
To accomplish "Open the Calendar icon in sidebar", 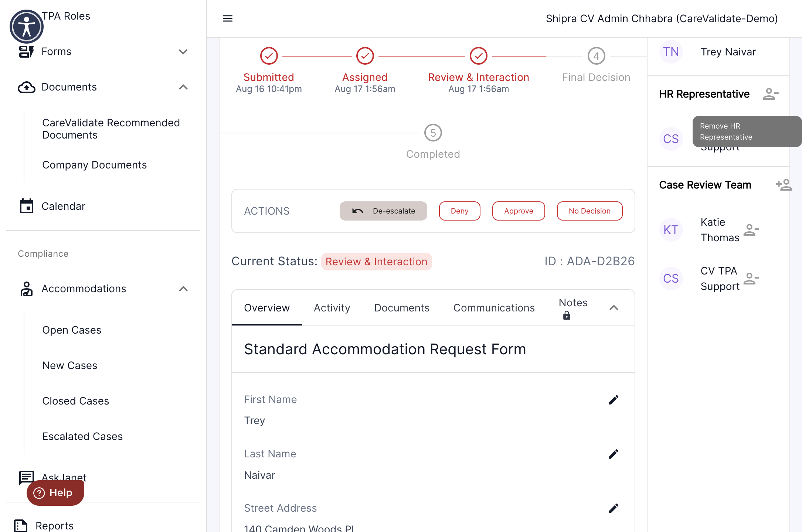I will 26,206.
